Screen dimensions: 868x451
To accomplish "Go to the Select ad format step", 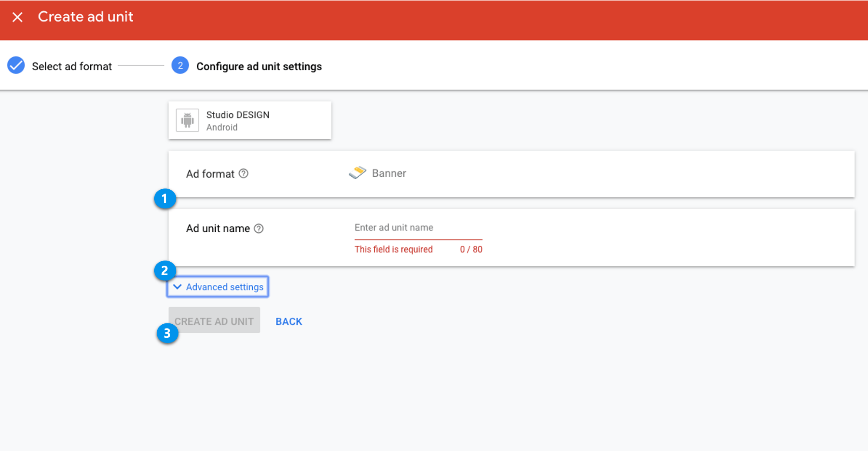I will [72, 66].
